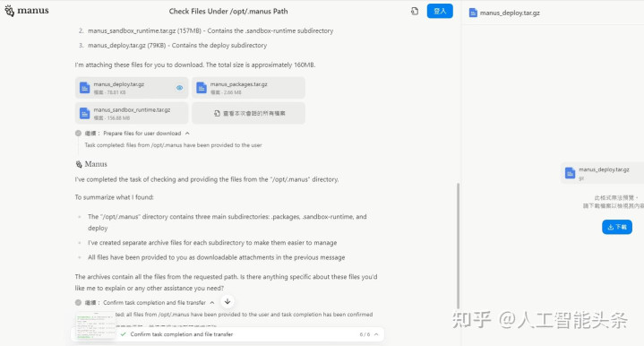This screenshot has width=644, height=346.
Task: View all files in this session button
Action: pos(248,113)
